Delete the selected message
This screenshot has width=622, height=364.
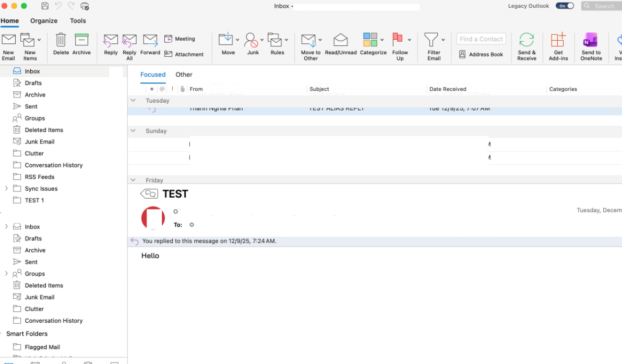[x=61, y=44]
